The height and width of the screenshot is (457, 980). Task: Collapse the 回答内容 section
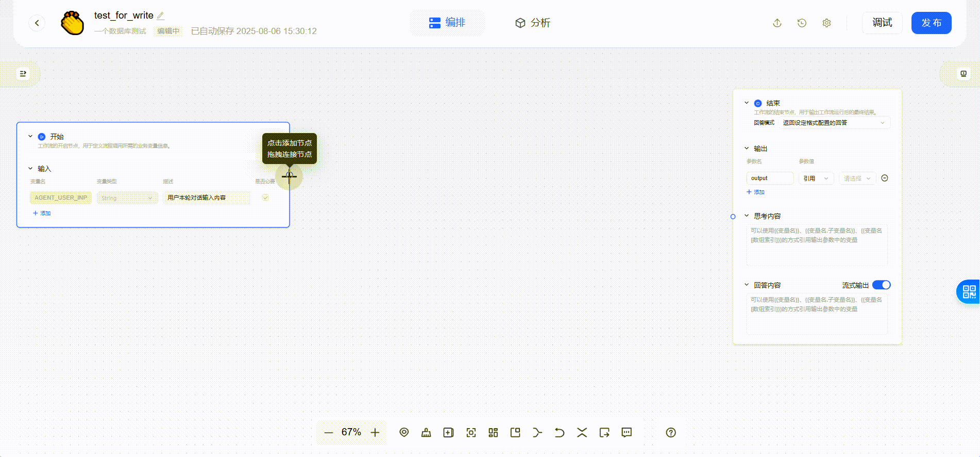[x=747, y=285]
